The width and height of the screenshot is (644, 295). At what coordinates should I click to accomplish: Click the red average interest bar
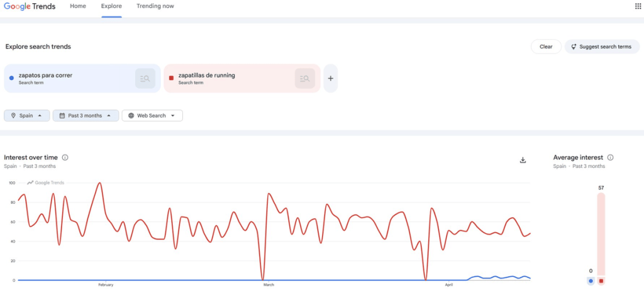(601, 236)
